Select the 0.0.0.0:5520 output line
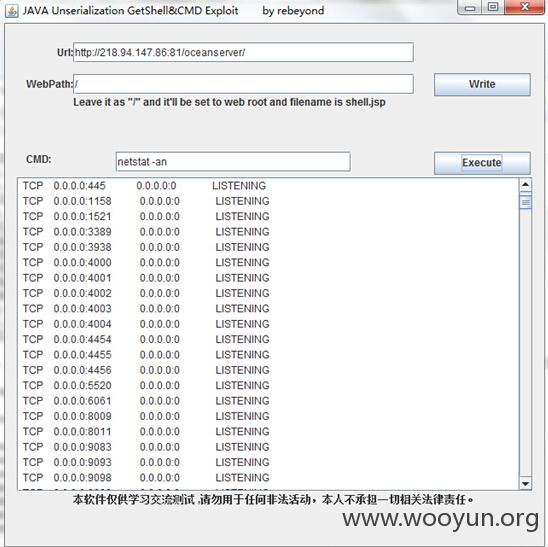548x547 pixels. (146, 386)
